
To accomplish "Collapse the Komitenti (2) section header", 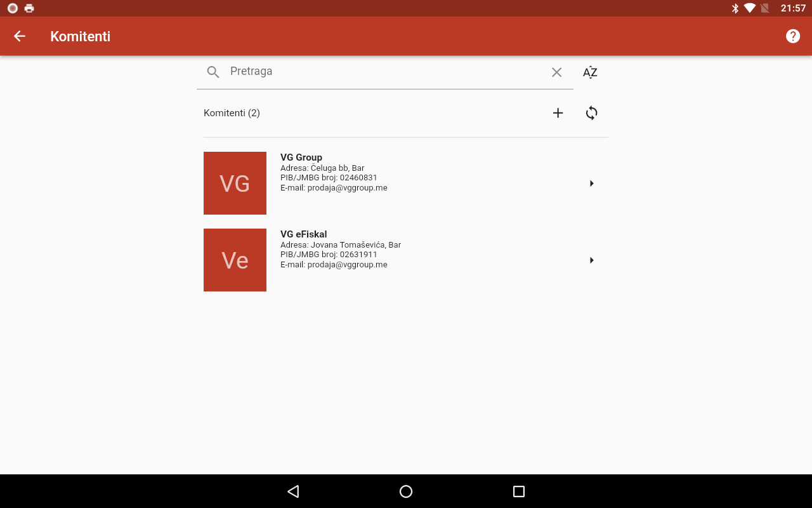I will (232, 112).
